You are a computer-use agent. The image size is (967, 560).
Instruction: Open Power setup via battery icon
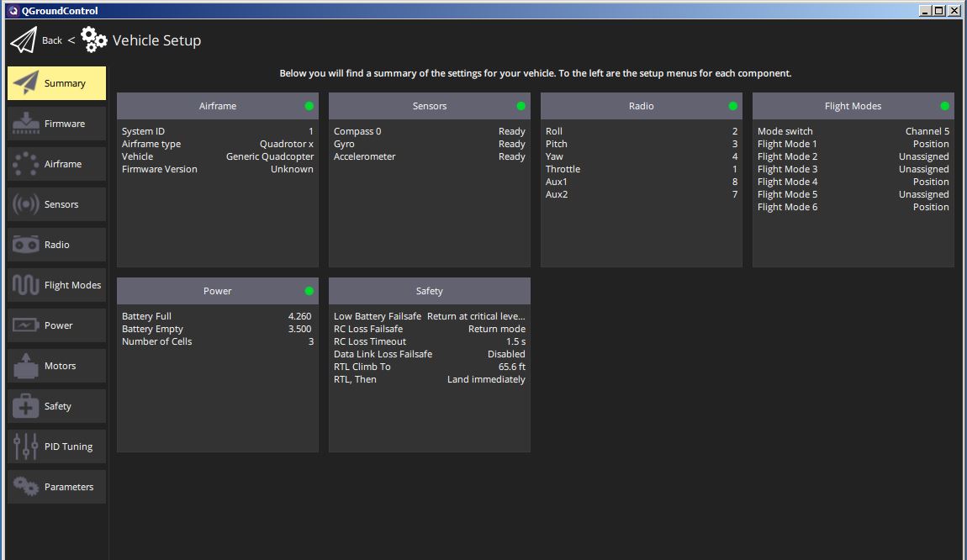(26, 325)
